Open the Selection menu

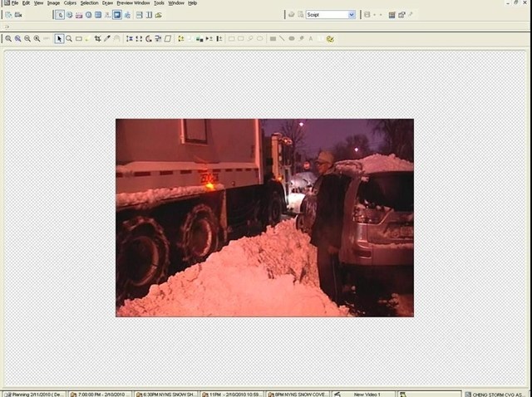click(89, 3)
